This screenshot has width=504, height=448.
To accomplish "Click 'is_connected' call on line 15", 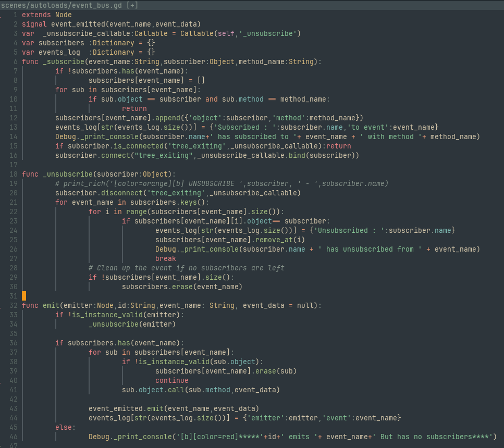I will [x=139, y=146].
